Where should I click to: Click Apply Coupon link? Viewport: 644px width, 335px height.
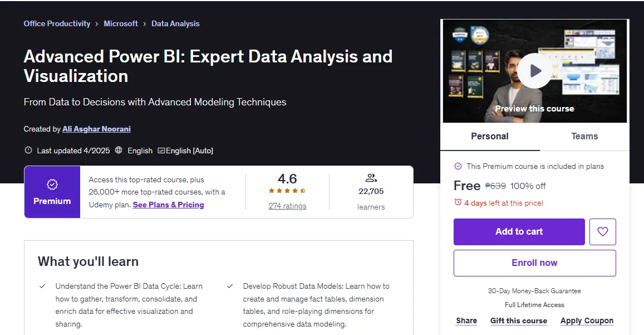tap(587, 321)
